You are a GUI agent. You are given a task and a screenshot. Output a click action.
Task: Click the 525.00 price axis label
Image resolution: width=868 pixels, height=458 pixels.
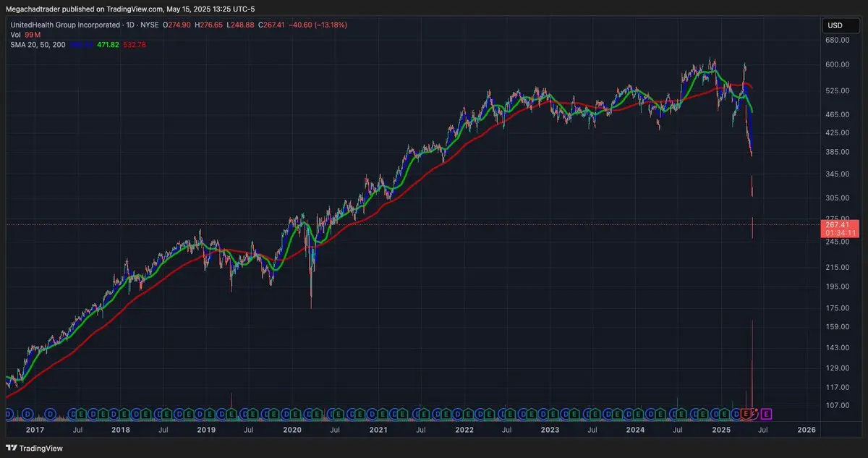tap(838, 91)
